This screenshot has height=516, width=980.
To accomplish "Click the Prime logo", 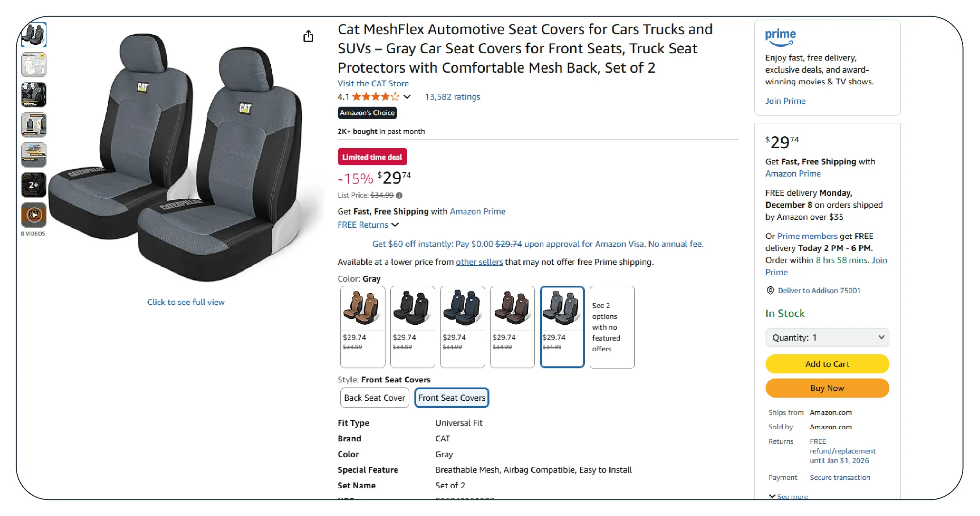I will tap(780, 37).
